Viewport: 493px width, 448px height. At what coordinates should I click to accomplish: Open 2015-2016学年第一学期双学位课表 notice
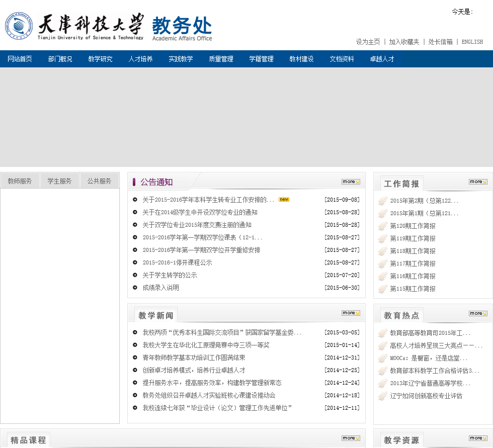coord(202,237)
